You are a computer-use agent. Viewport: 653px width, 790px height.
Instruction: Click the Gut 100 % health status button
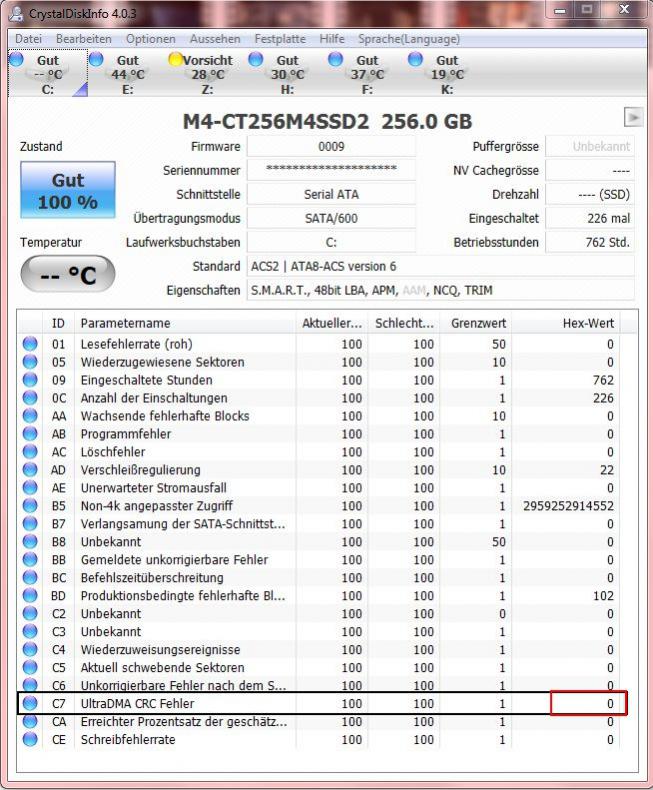[68, 190]
